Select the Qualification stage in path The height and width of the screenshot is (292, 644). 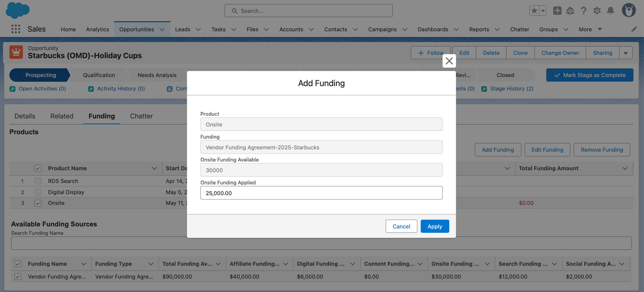[99, 75]
